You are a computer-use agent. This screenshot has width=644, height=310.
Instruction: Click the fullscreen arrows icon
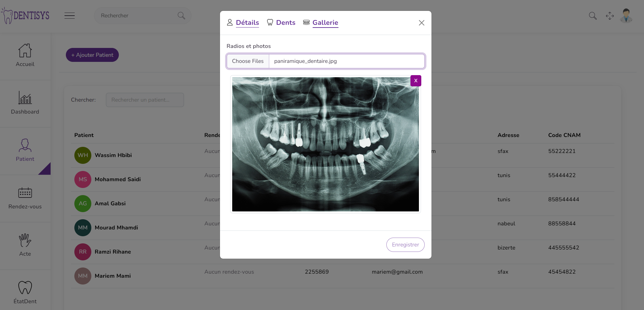(x=610, y=16)
